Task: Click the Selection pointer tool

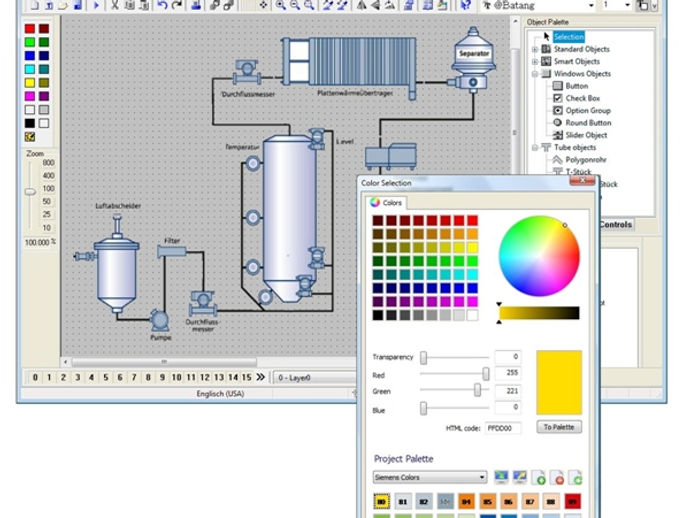Action: point(569,37)
